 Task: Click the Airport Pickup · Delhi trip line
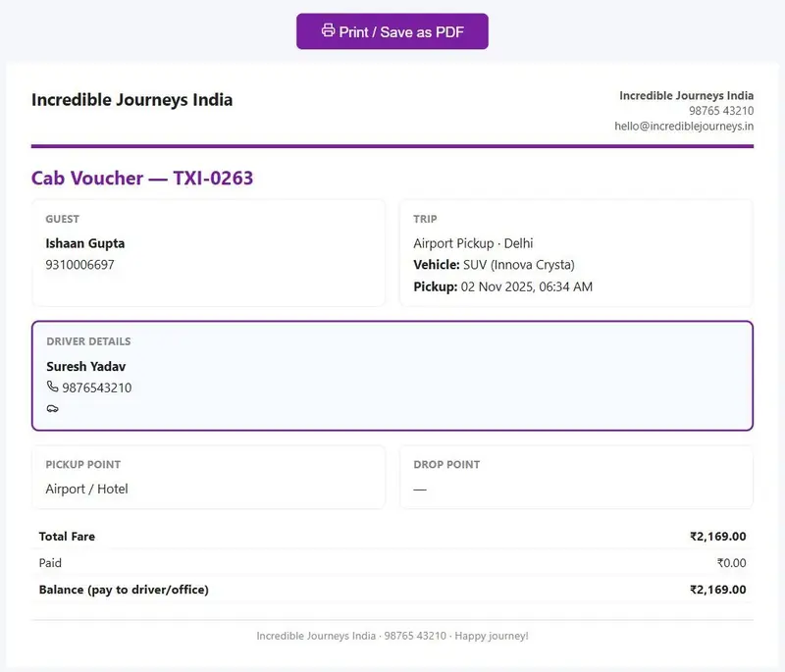(x=473, y=243)
